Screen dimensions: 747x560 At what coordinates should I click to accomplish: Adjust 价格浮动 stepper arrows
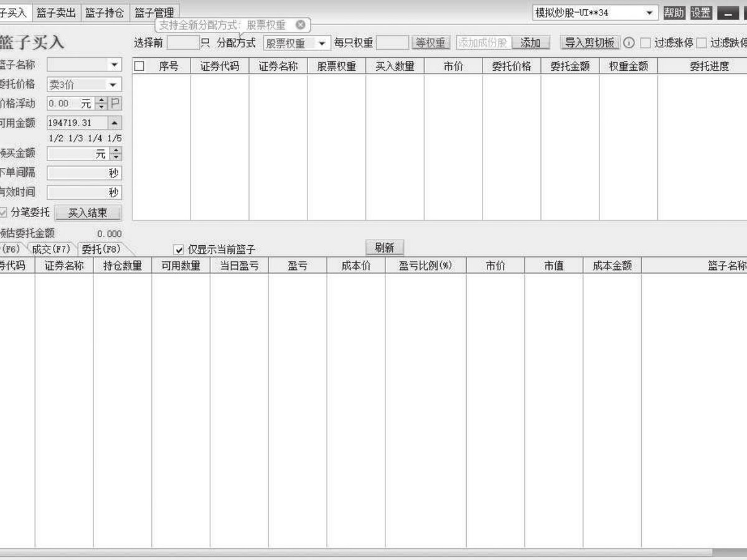coord(103,104)
